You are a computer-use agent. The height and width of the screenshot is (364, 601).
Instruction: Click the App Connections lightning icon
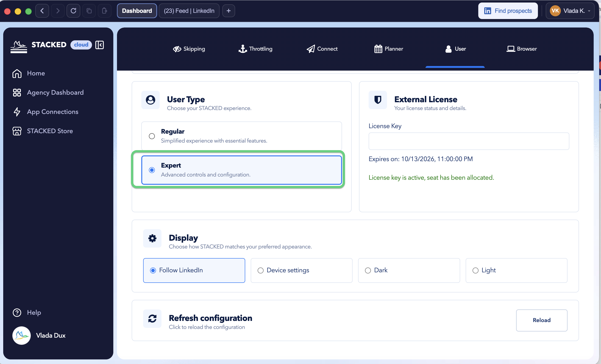pyautogui.click(x=17, y=112)
